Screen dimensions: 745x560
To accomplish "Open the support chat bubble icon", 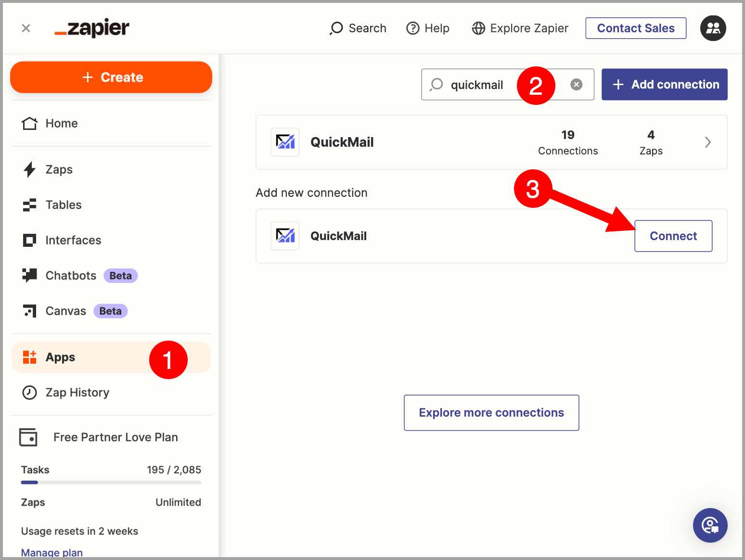I will click(710, 525).
